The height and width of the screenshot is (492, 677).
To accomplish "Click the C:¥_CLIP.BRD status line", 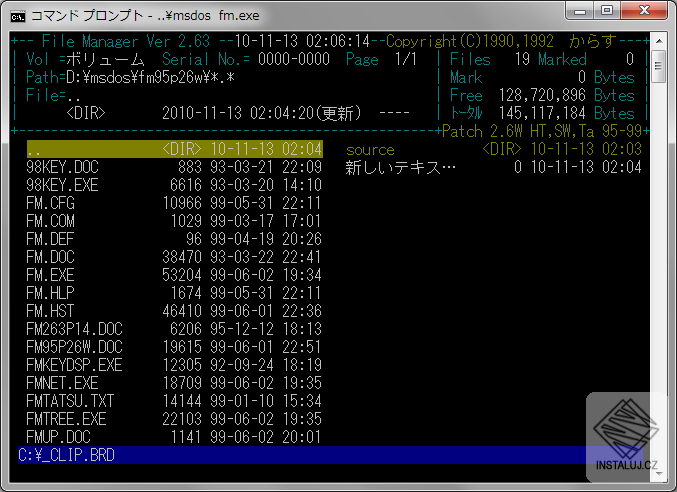I will coord(330,455).
